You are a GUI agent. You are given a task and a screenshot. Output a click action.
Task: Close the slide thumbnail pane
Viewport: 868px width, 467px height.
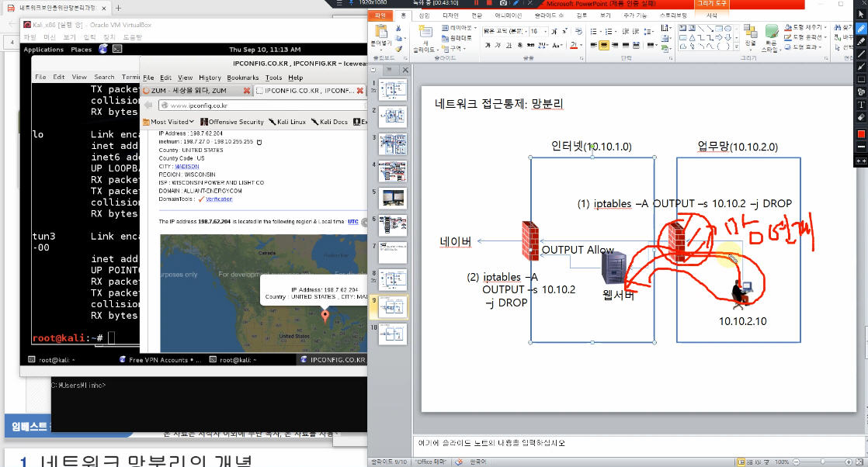coord(406,71)
